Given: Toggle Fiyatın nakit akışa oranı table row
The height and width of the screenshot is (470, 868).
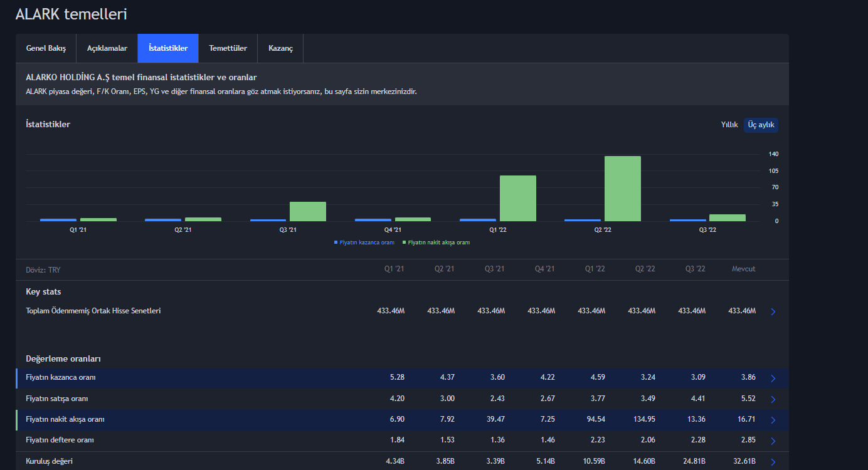Looking at the screenshot, I should click(402, 419).
